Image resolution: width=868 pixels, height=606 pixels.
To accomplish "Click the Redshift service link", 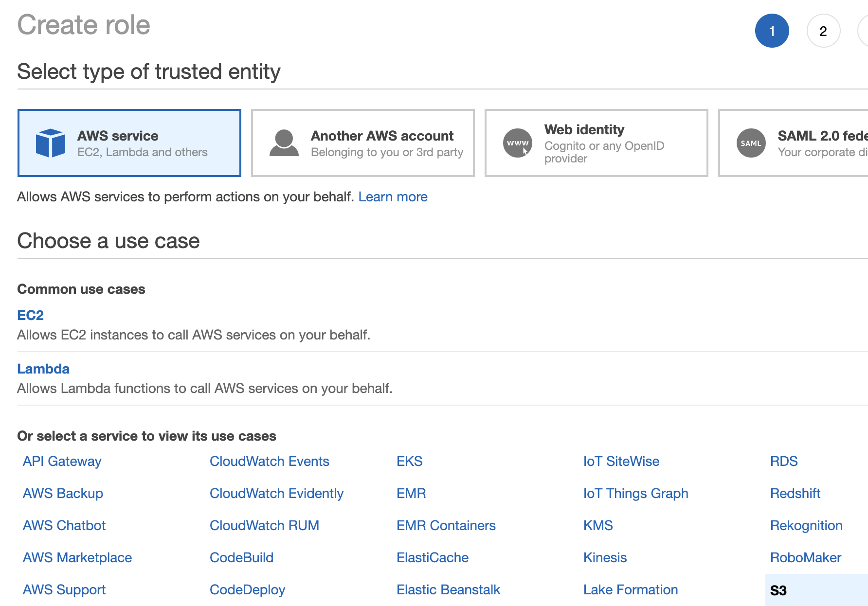I will pyautogui.click(x=796, y=493).
